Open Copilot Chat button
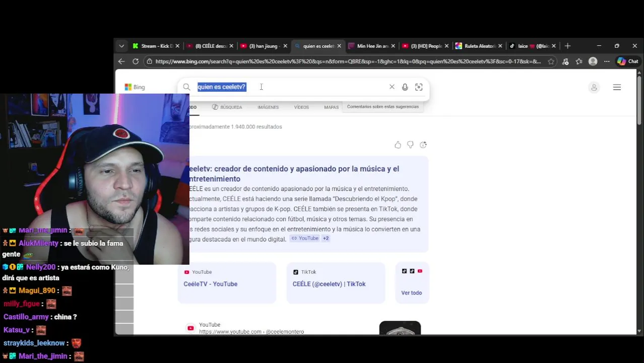Viewport: 644px width, 363px height. click(628, 62)
